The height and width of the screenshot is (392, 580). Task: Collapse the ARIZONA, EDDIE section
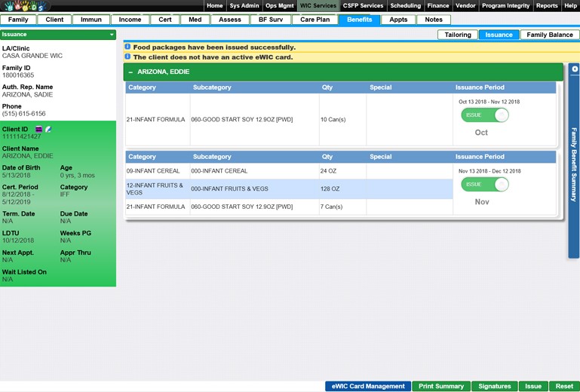[x=130, y=72]
